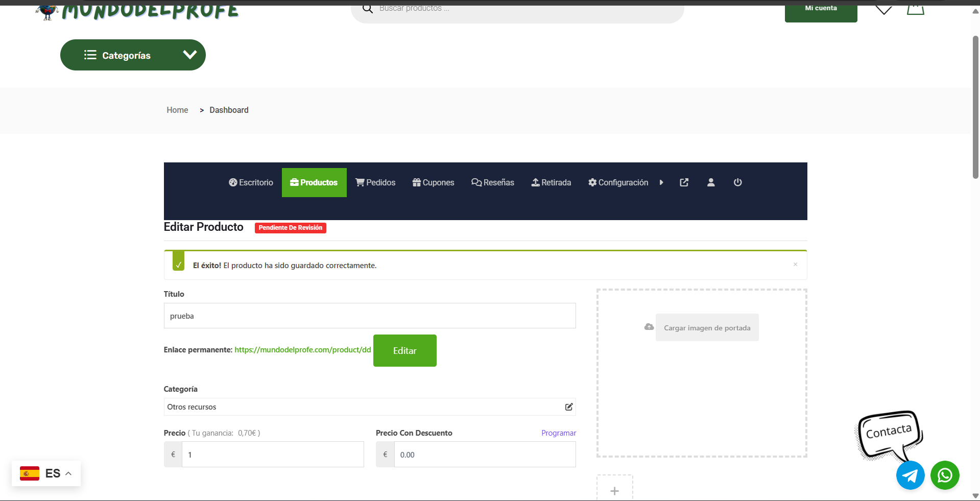
Task: Click the Programar discount link
Action: point(558,433)
